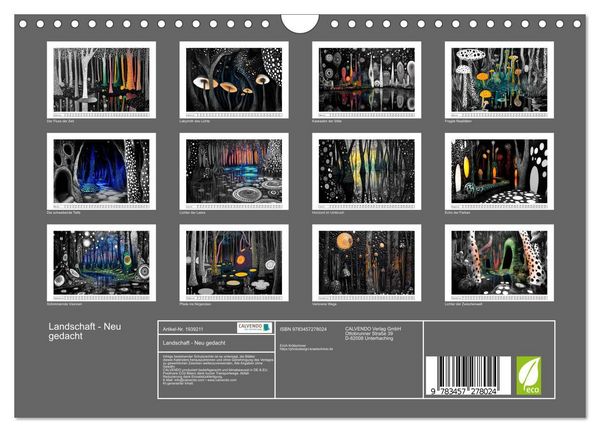Select the orange moon forest thumbnail
Viewport: 600px width, 432px height.
[x=367, y=263]
